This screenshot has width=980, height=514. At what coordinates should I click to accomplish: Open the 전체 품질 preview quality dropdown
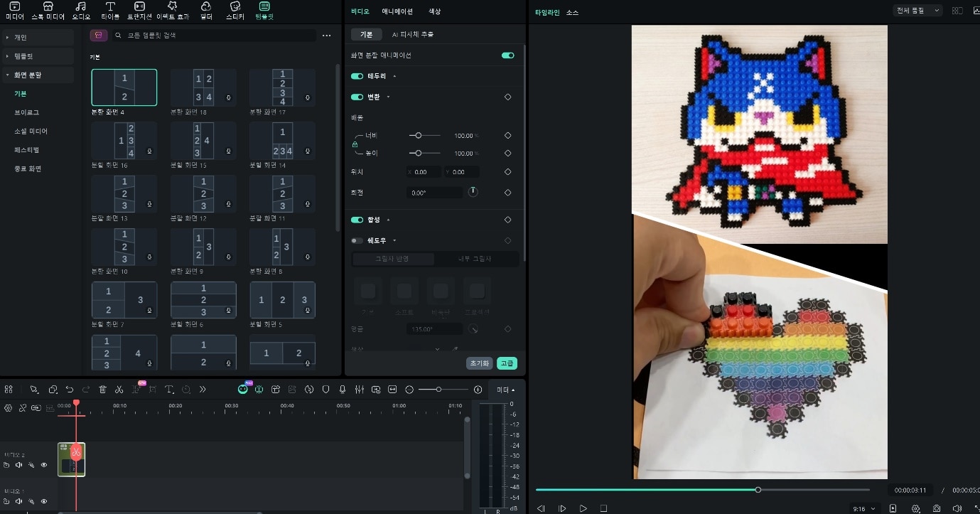917,11
